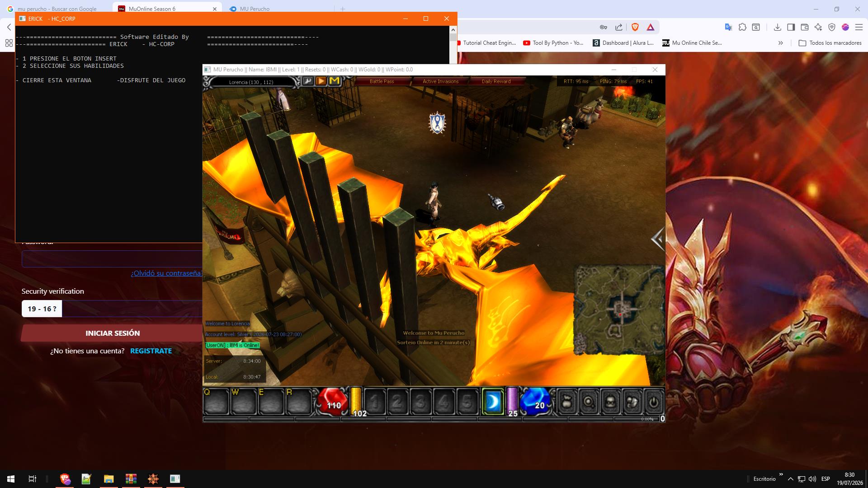Open the Brave Wallet icon
868x488 pixels.
pos(804,27)
